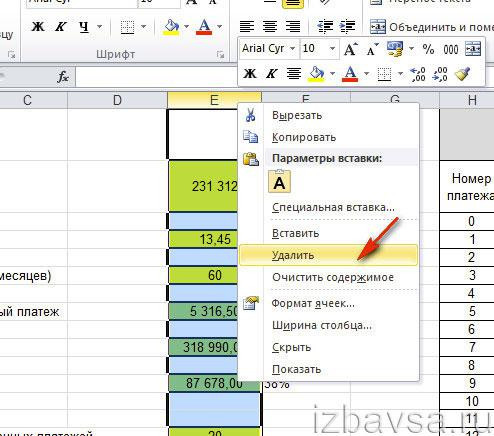Click the format painter brush icon
Screen dimensions: 494x436
point(463,74)
